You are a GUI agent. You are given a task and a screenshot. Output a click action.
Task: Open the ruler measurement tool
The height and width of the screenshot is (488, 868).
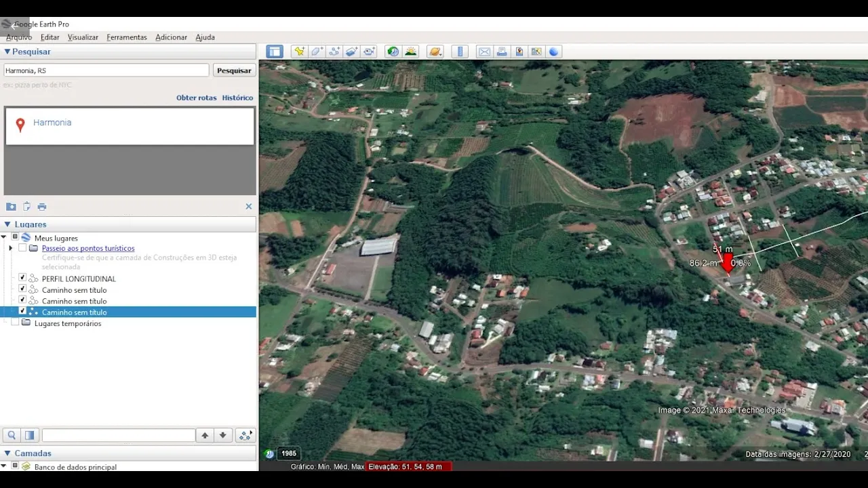pyautogui.click(x=460, y=52)
